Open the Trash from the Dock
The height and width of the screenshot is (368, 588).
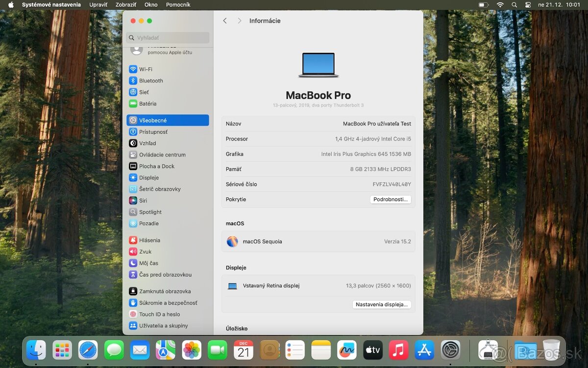click(x=552, y=350)
